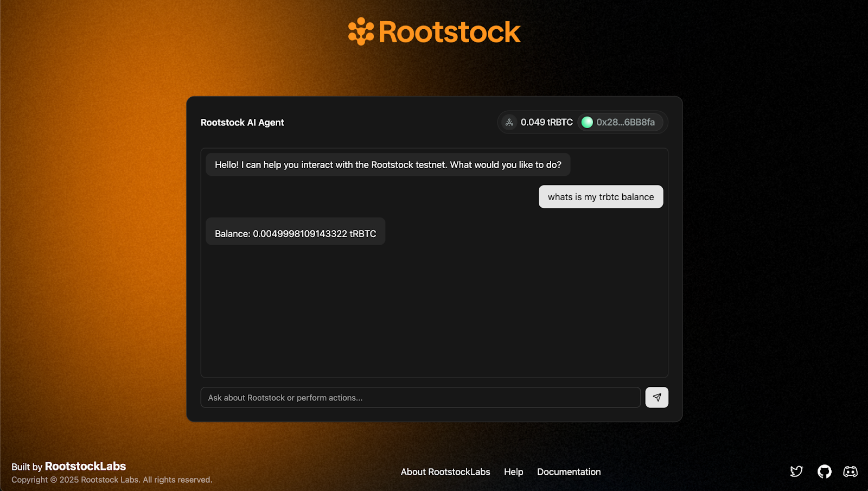Click the green wallet avatar icon
This screenshot has height=491, width=868.
(x=587, y=123)
